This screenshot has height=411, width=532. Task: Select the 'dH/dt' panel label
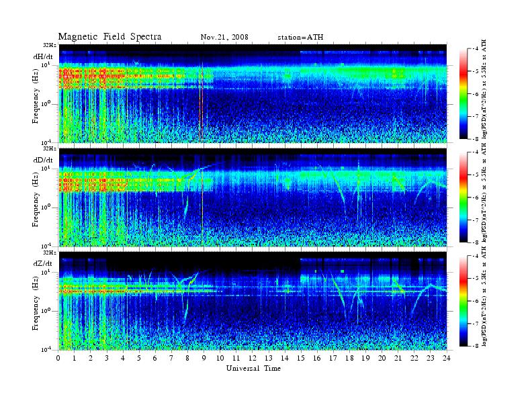[43, 56]
